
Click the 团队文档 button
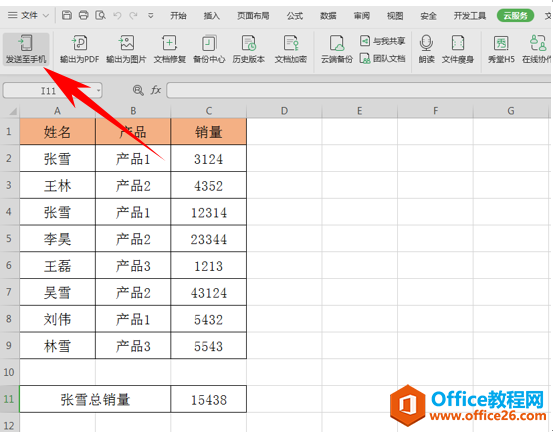pos(382,58)
